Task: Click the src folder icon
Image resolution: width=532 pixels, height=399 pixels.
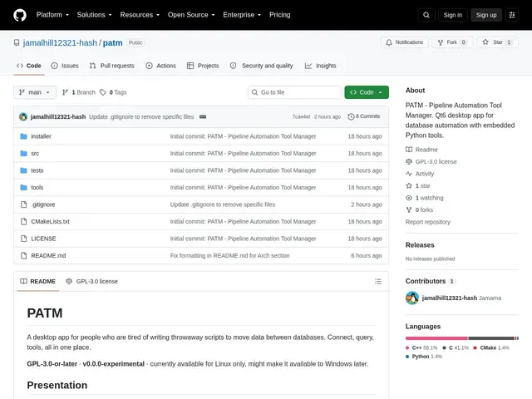Action: point(23,153)
